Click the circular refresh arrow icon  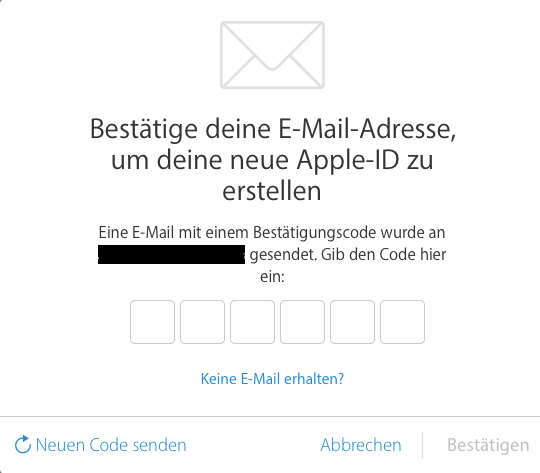23,444
